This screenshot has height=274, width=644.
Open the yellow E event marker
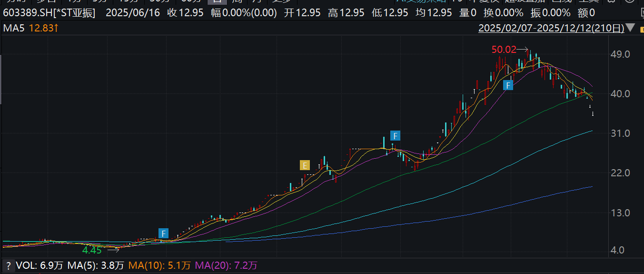click(x=305, y=165)
